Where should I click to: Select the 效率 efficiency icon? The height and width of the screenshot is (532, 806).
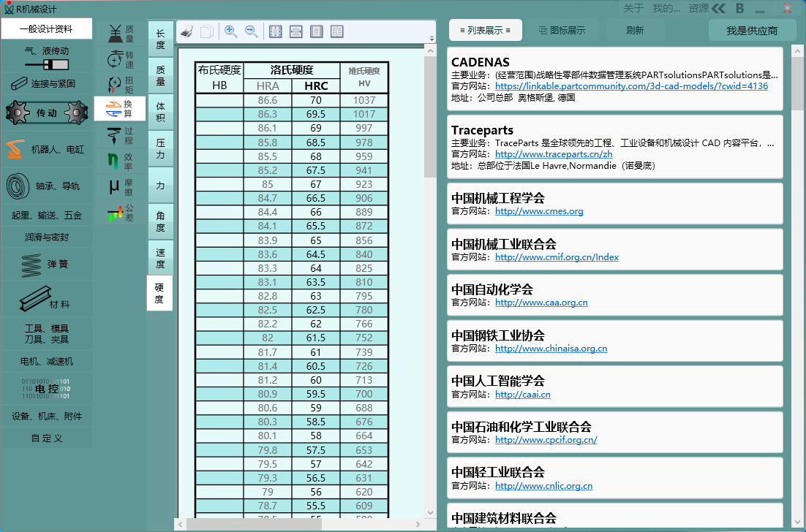pos(121,161)
